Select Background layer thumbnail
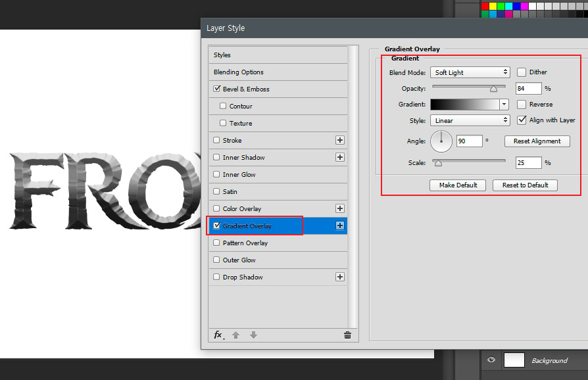588x380 pixels. [x=514, y=360]
